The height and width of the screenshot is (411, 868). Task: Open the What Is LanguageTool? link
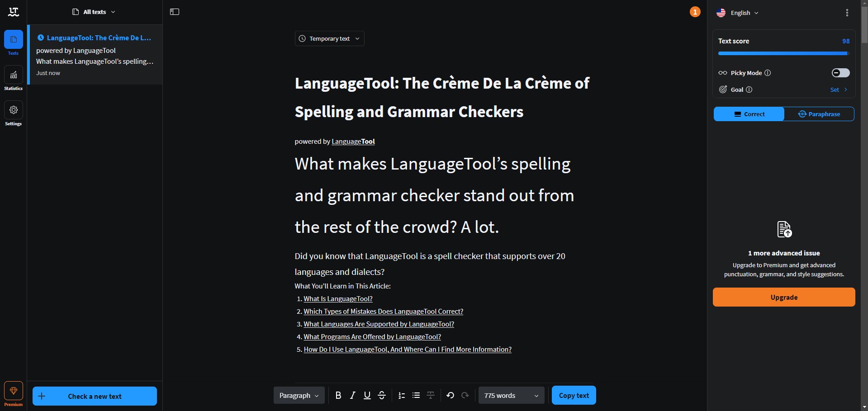coord(338,299)
